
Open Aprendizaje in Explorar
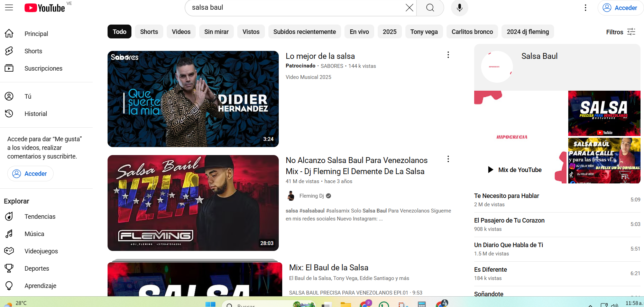point(40,286)
